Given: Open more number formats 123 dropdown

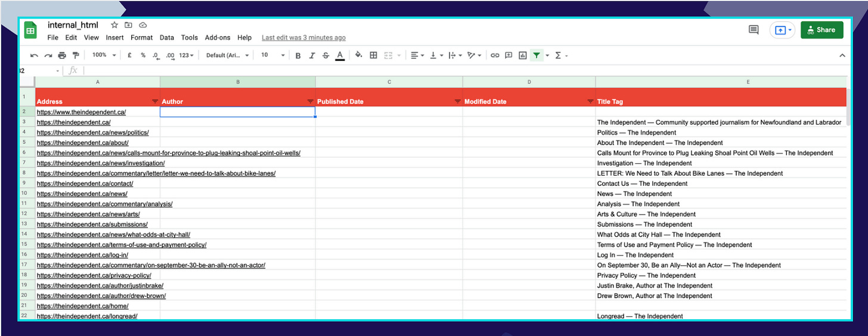Looking at the screenshot, I should coord(187,55).
